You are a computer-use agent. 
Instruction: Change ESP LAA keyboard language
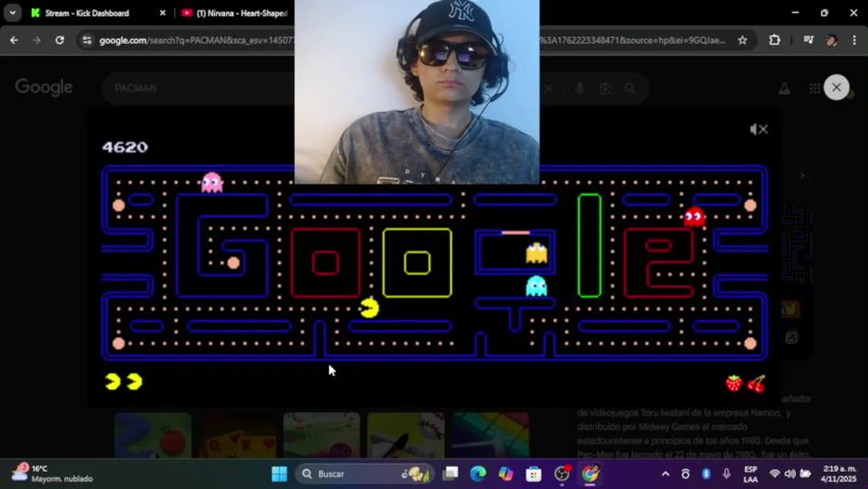tap(751, 474)
